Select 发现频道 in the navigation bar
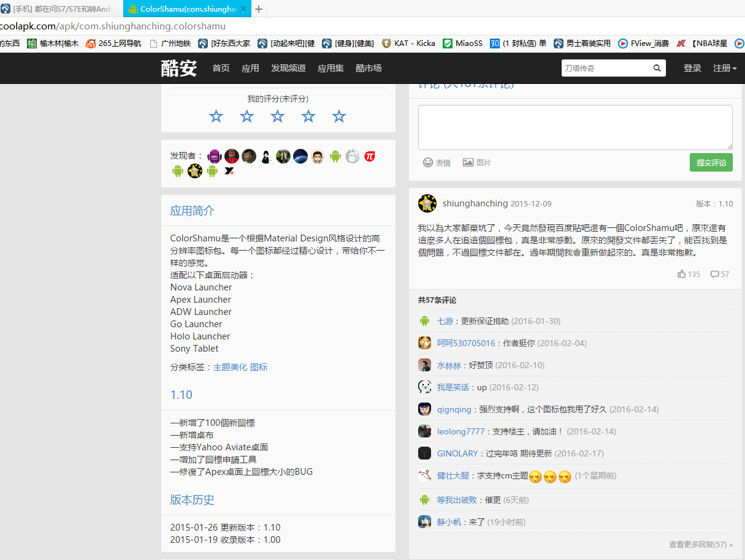 (288, 68)
